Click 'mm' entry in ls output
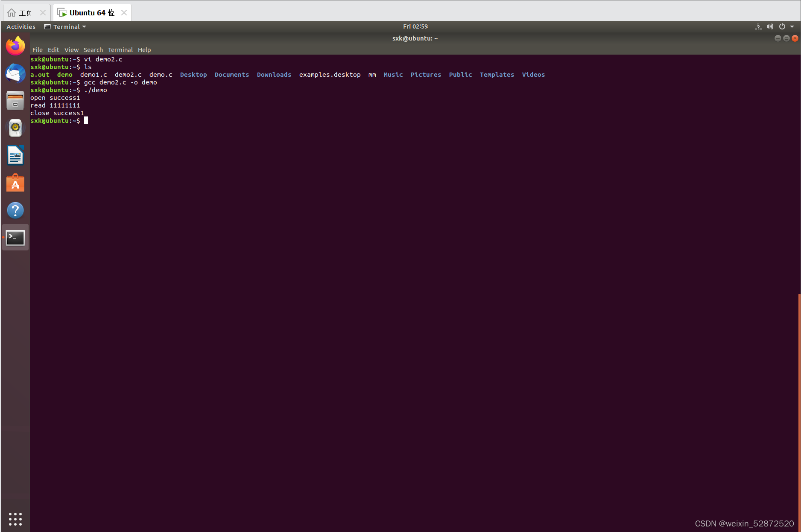This screenshot has width=801, height=532. point(372,75)
